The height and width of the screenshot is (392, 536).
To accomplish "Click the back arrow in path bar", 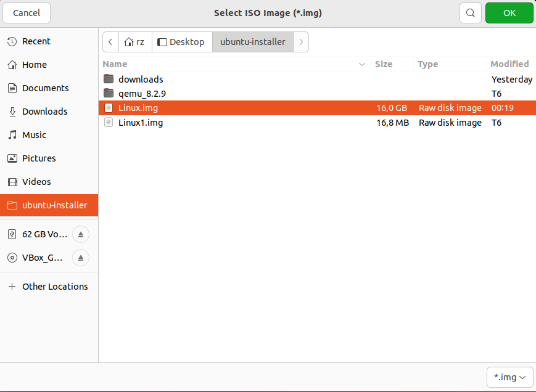I will point(110,42).
